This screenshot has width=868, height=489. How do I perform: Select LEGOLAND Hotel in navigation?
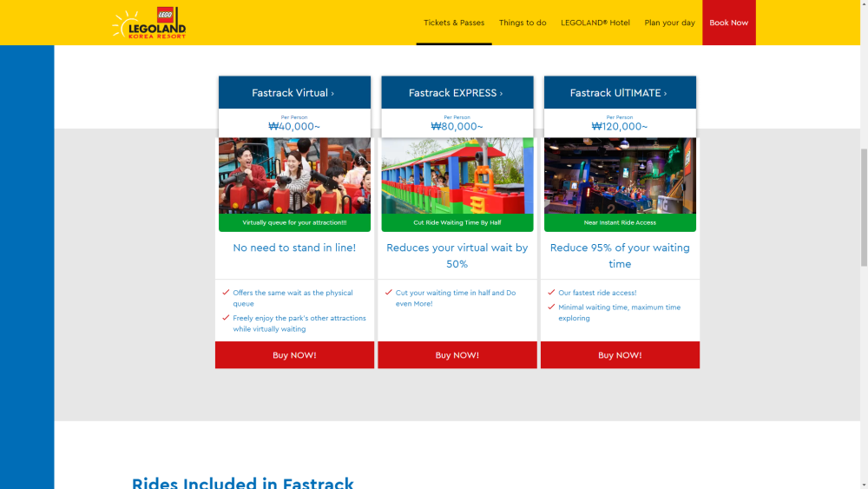click(x=595, y=23)
